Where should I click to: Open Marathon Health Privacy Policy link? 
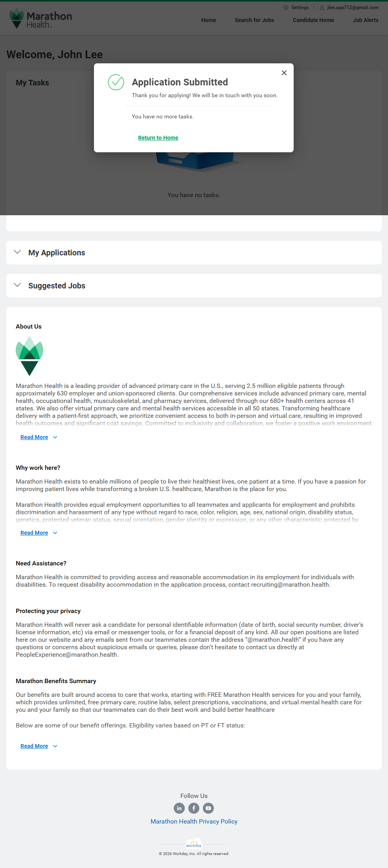click(194, 822)
